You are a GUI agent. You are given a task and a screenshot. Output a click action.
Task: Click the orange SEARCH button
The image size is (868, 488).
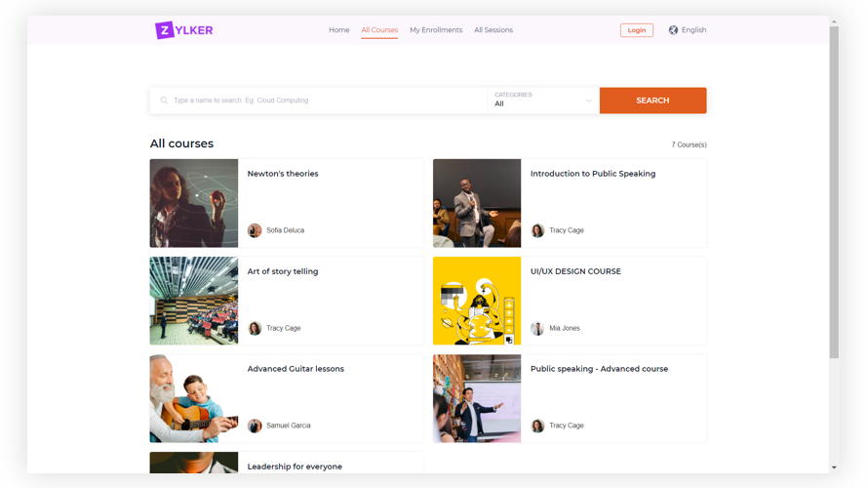pyautogui.click(x=652, y=101)
